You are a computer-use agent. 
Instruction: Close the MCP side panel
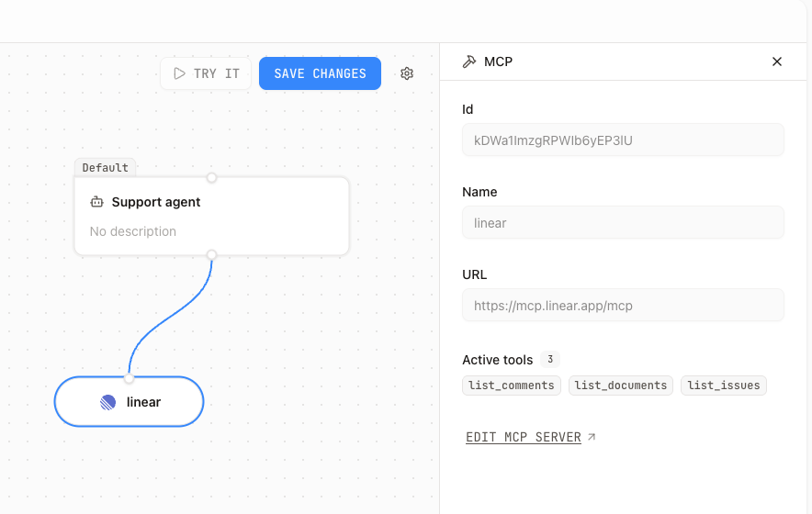tap(777, 61)
